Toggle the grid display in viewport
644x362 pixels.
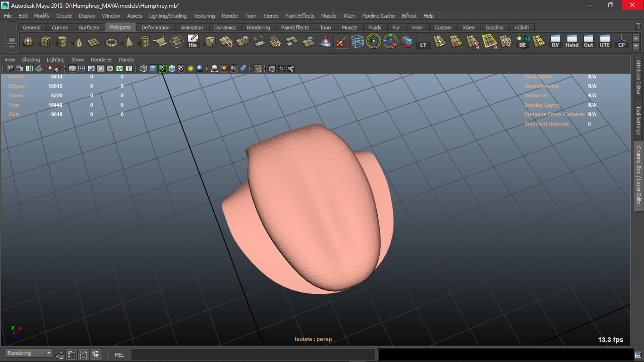coord(72,69)
